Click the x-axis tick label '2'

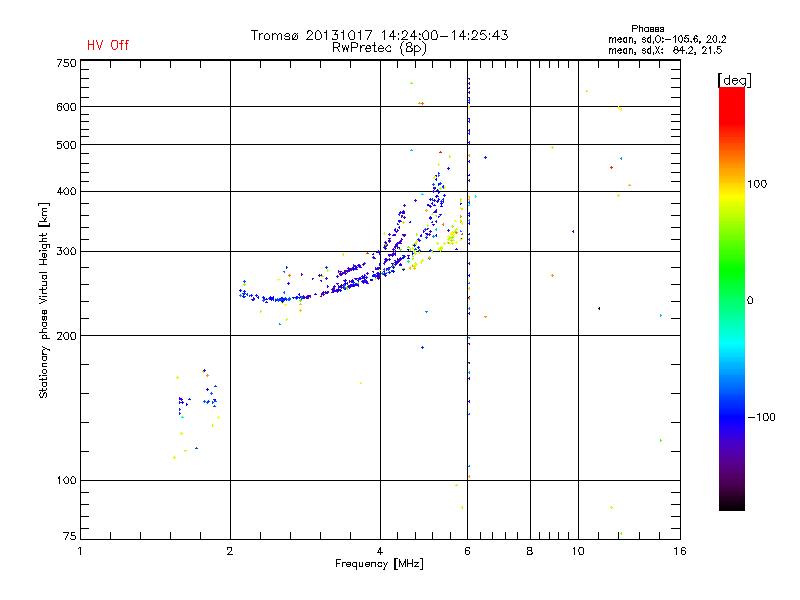[230, 551]
